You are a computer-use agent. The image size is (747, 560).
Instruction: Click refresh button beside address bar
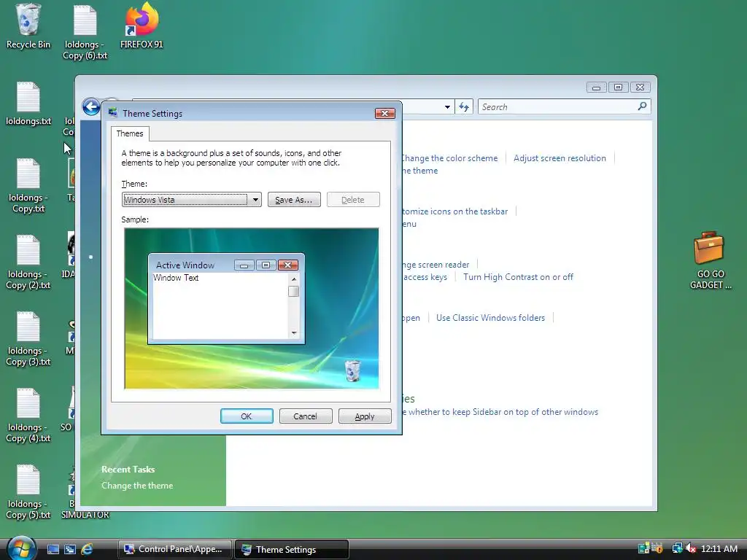point(464,106)
